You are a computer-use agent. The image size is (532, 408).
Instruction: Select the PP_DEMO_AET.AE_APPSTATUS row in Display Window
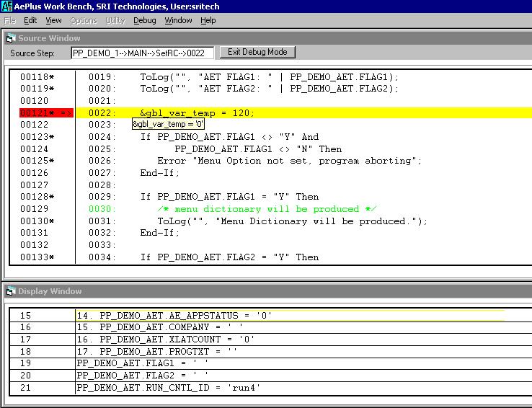pyautogui.click(x=185, y=316)
